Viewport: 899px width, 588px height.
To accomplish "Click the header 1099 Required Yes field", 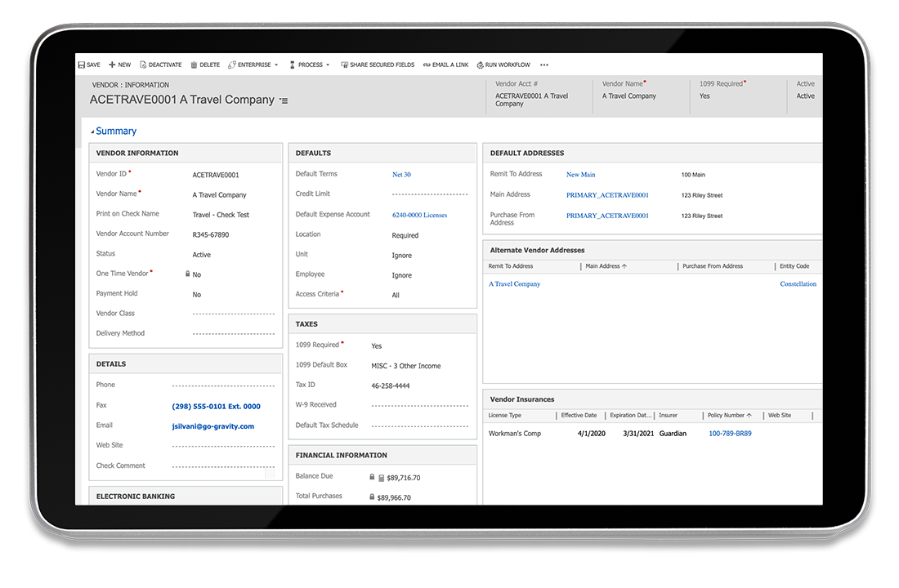I will pos(704,96).
